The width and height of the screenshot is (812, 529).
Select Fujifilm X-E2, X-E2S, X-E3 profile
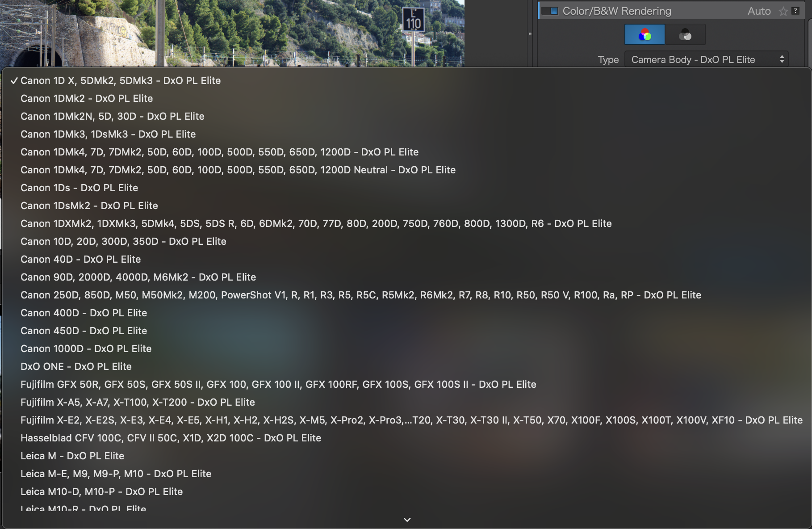coord(406,420)
